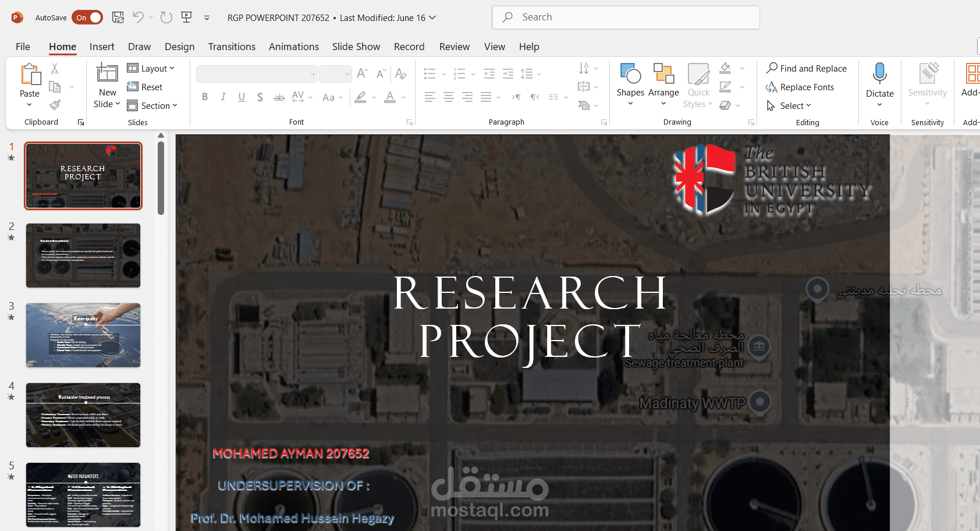
Task: Select slide 3 Water quality thumbnail
Action: [83, 335]
